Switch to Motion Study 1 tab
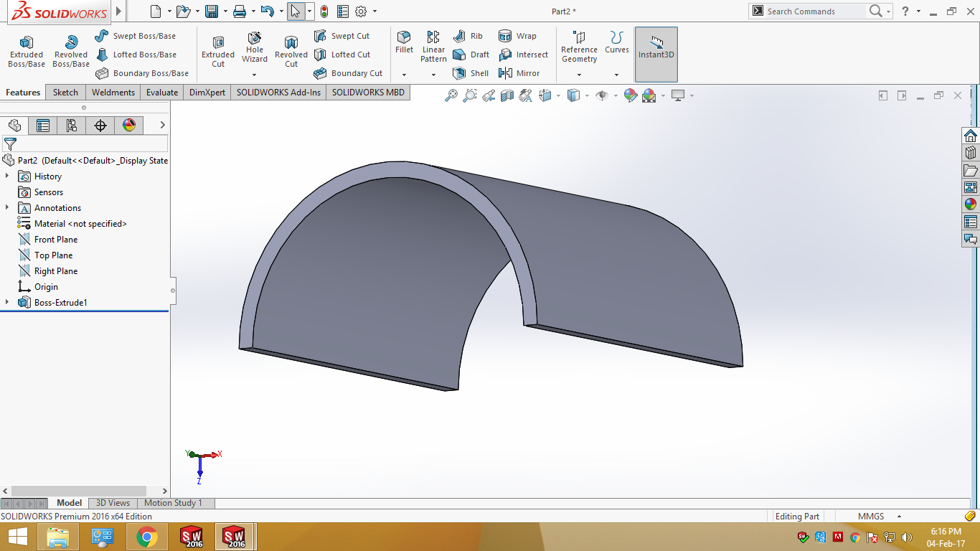This screenshot has height=551, width=980. [173, 503]
